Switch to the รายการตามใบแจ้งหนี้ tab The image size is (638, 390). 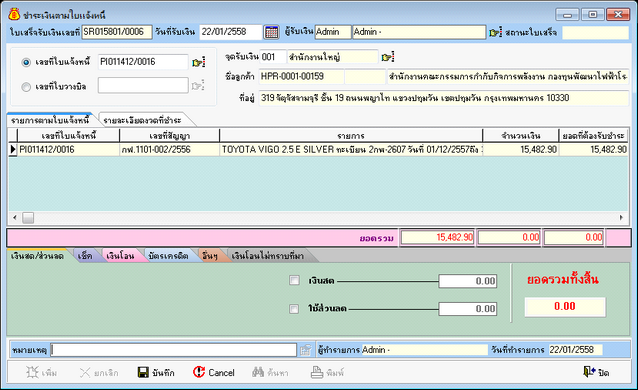click(50, 120)
